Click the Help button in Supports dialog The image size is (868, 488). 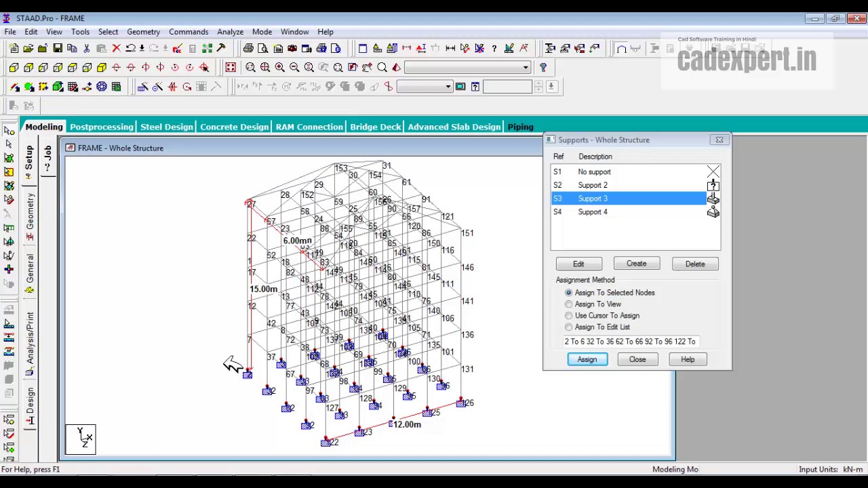click(688, 359)
